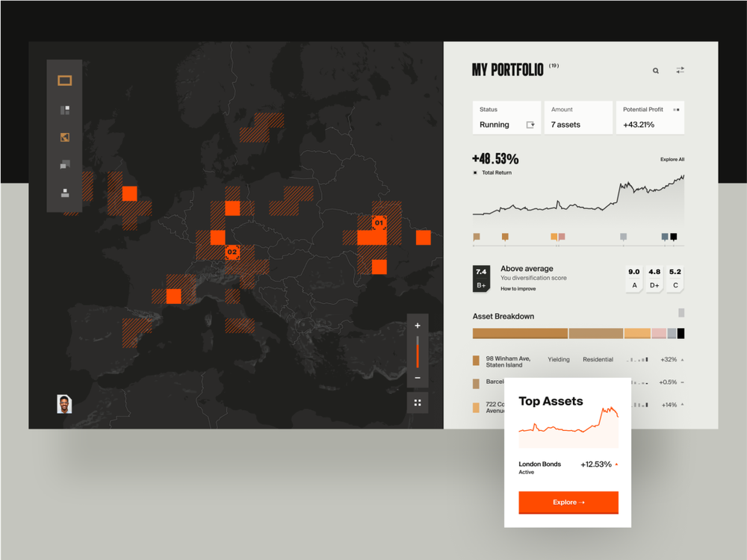Switch to the 9.0 A score tab

(x=633, y=278)
